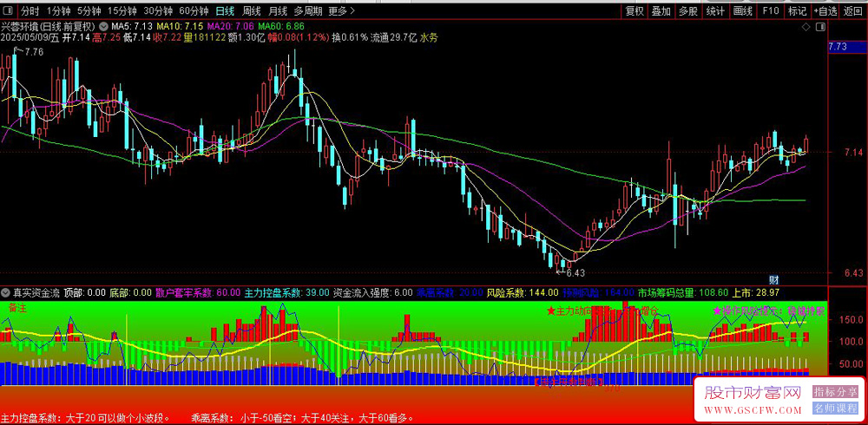Switch to the 周线 weekly chart
The height and width of the screenshot is (425, 868).
tap(252, 10)
